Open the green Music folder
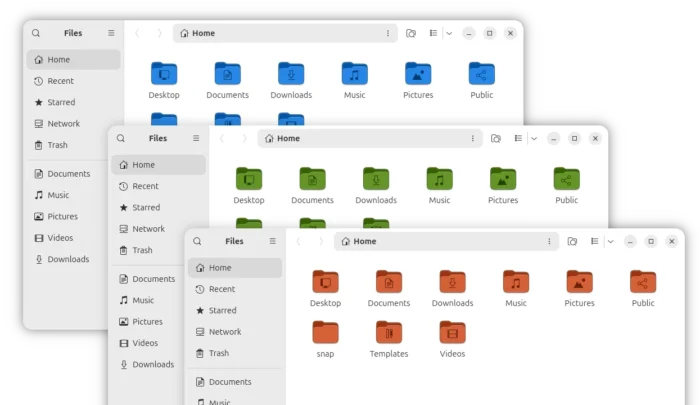Image resolution: width=700 pixels, height=405 pixels. click(x=439, y=179)
